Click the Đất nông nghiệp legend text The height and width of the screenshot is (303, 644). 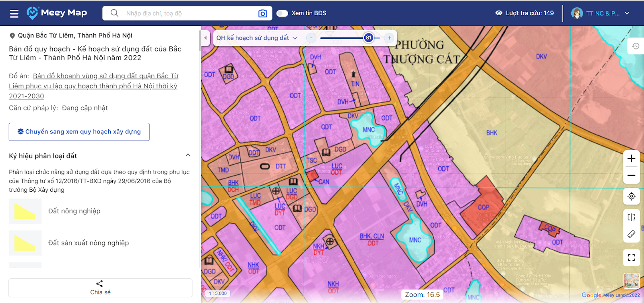pos(74,211)
